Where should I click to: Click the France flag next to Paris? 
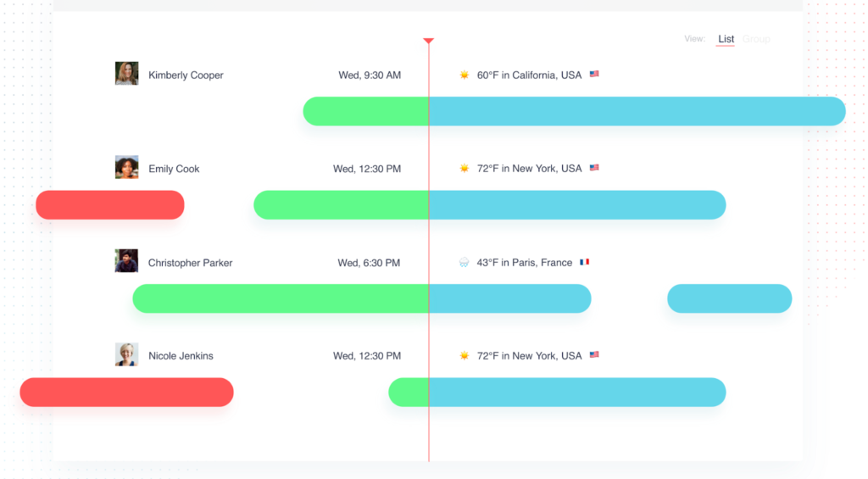click(584, 261)
